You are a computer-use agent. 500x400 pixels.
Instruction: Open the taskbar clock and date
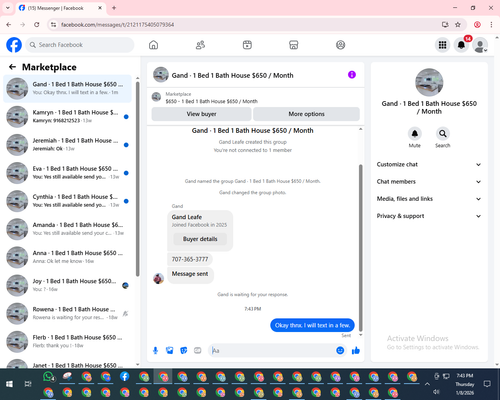pos(465,384)
